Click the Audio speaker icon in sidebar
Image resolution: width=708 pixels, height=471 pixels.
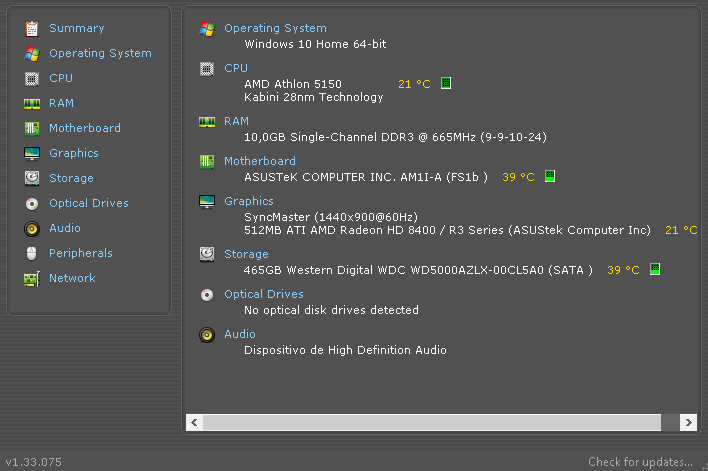click(32, 229)
